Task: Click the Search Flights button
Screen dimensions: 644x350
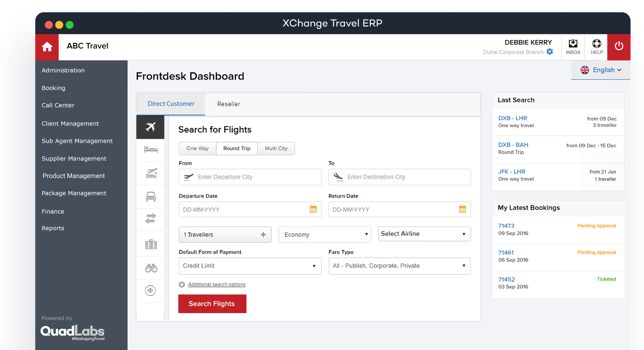Action: (x=212, y=304)
